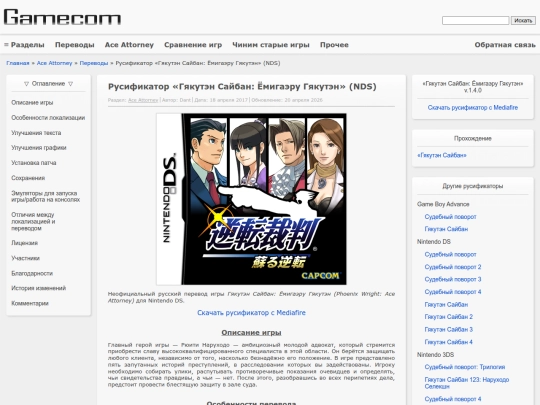Screen dimensions: 540x405
Task: Jump to Установка патча in the contents
Action: [34, 163]
